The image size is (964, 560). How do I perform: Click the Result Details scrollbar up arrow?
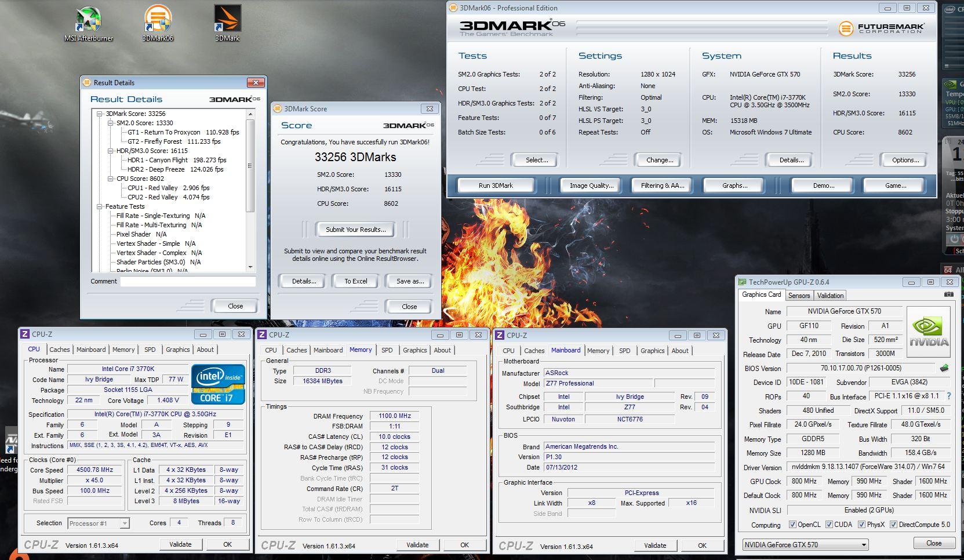pyautogui.click(x=250, y=114)
